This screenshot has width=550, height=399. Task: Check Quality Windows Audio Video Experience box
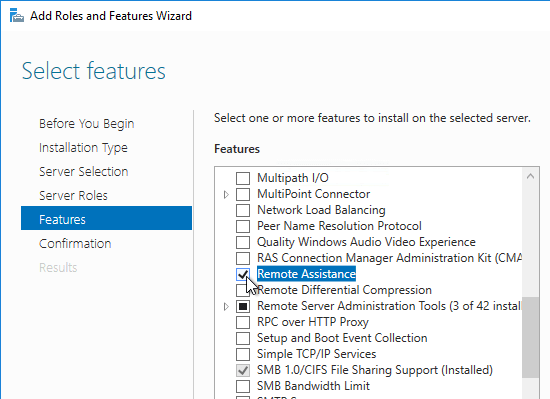(243, 242)
